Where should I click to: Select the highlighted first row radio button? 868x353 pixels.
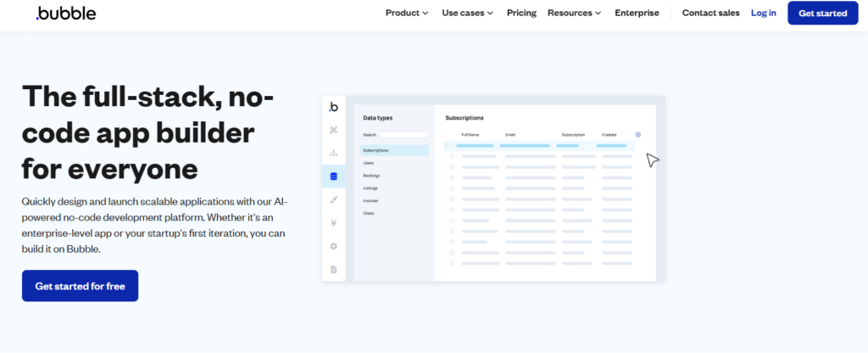coord(447,146)
